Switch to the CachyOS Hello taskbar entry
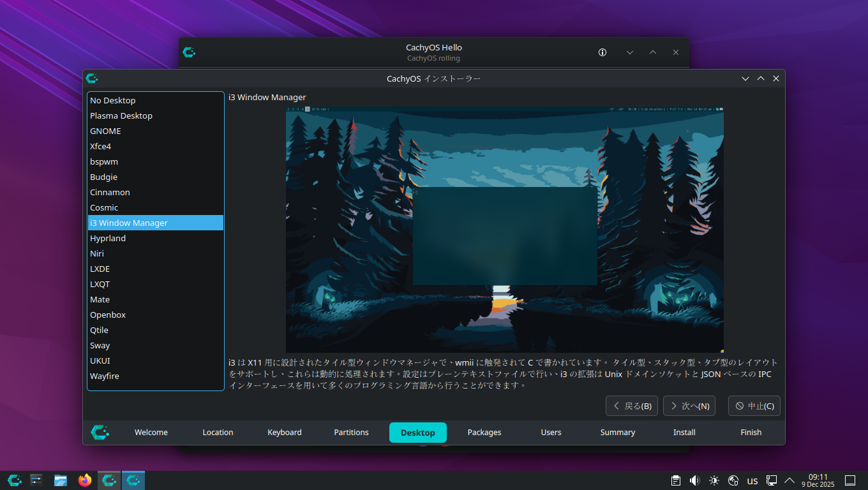 pyautogui.click(x=109, y=480)
